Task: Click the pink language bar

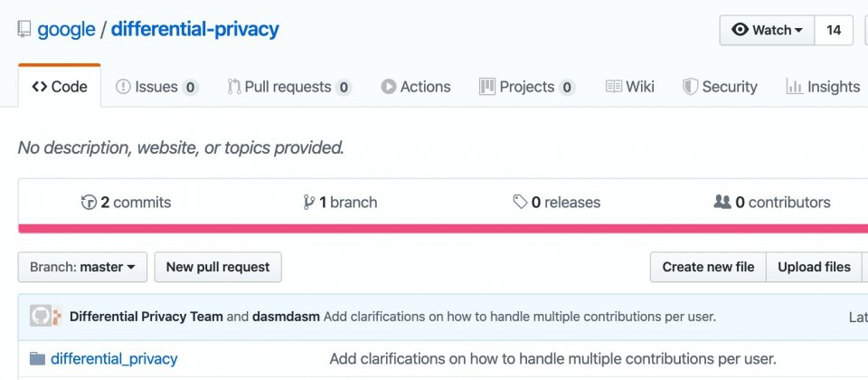Action: tap(443, 229)
